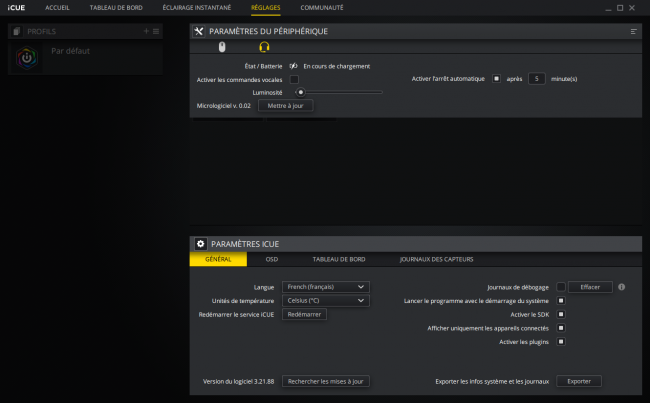Expand the temperature units dropdown

click(325, 301)
